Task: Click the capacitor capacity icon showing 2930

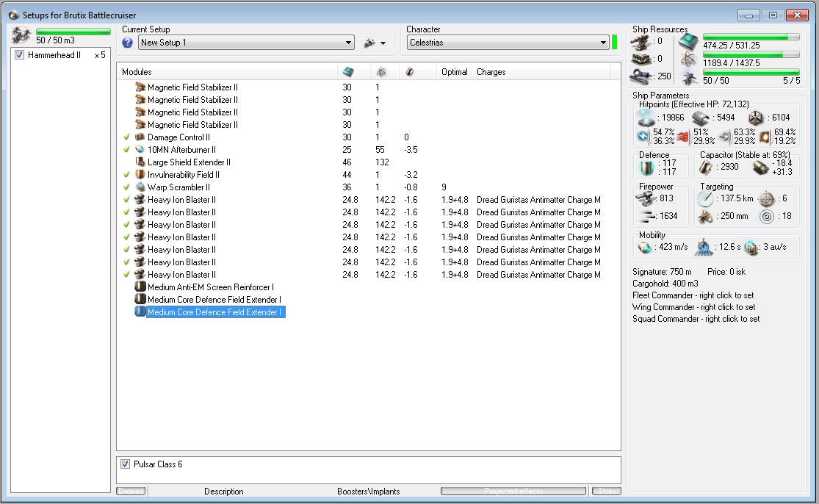Action: (706, 167)
